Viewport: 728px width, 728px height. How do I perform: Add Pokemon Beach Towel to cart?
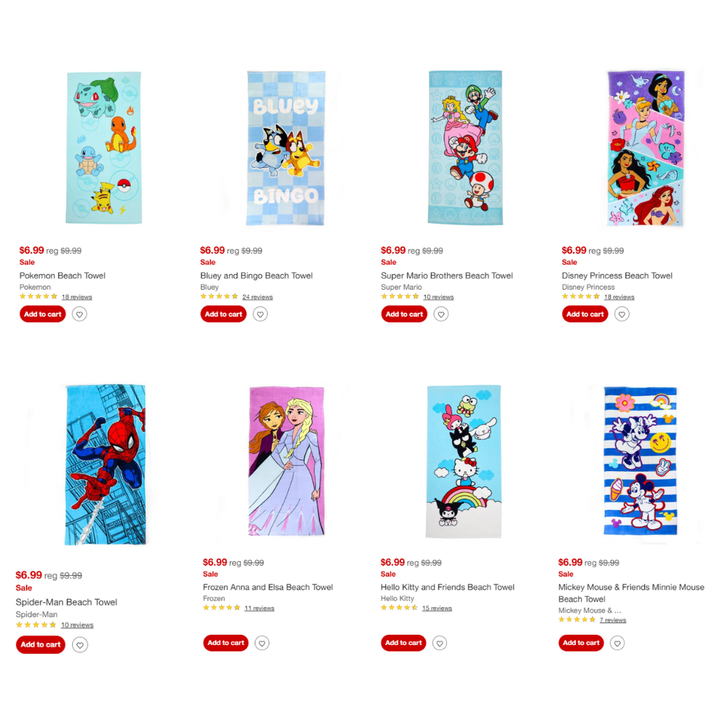click(43, 314)
